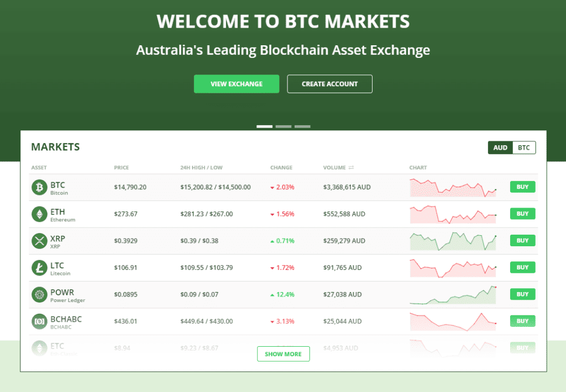
Task: Click the Power Ledger logo icon
Action: (39, 294)
